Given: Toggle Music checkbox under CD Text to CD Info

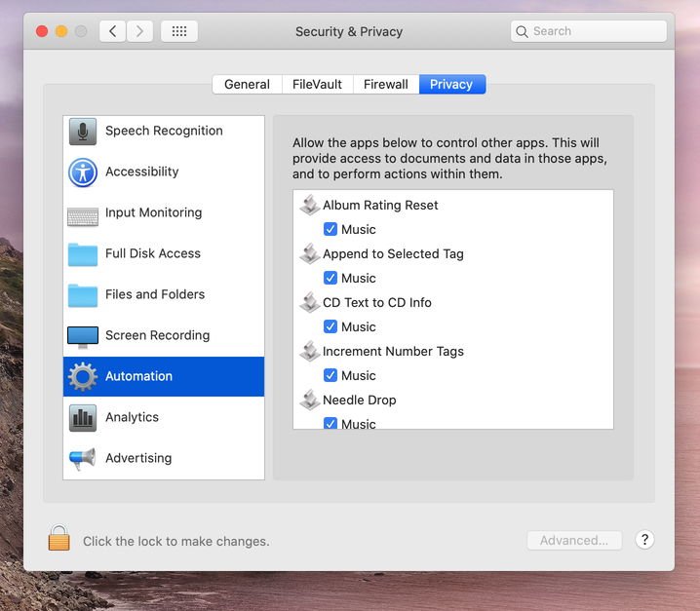Looking at the screenshot, I should point(331,326).
